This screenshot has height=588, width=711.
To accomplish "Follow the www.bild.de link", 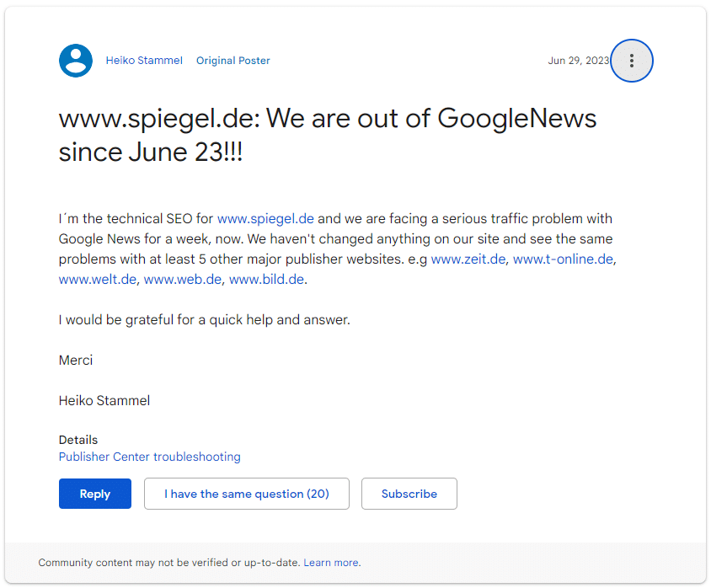I will (x=266, y=280).
